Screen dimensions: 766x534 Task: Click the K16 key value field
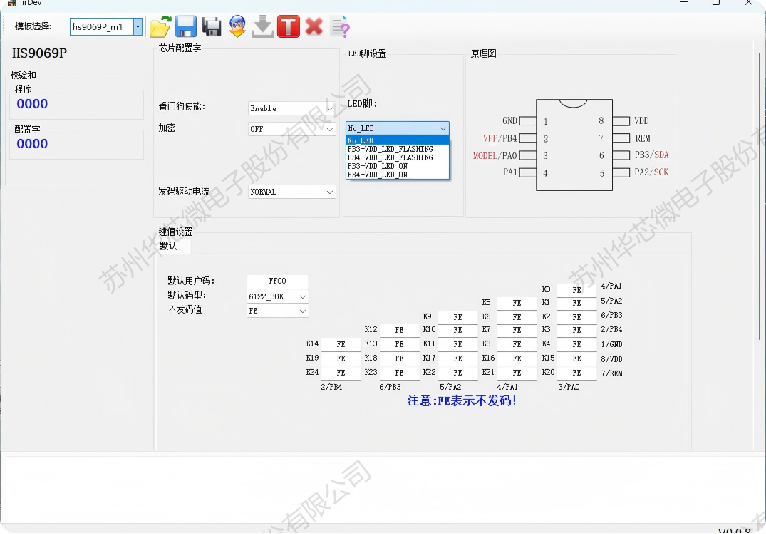coord(517,359)
